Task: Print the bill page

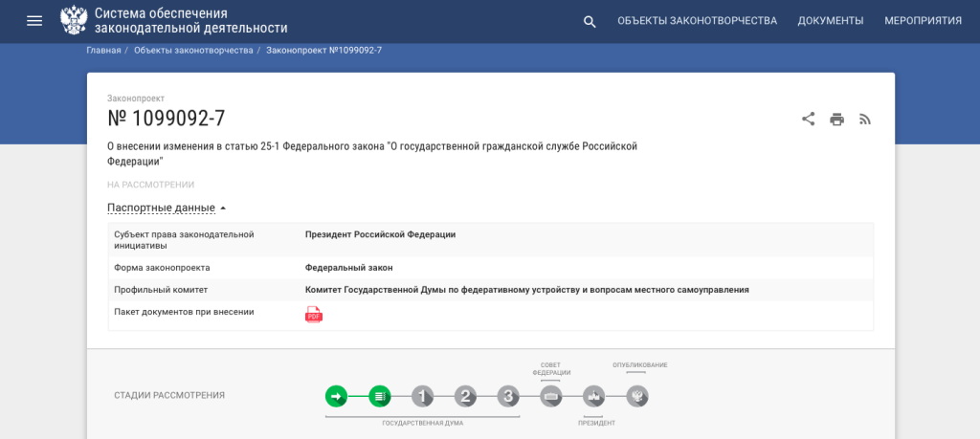Action: (x=836, y=120)
